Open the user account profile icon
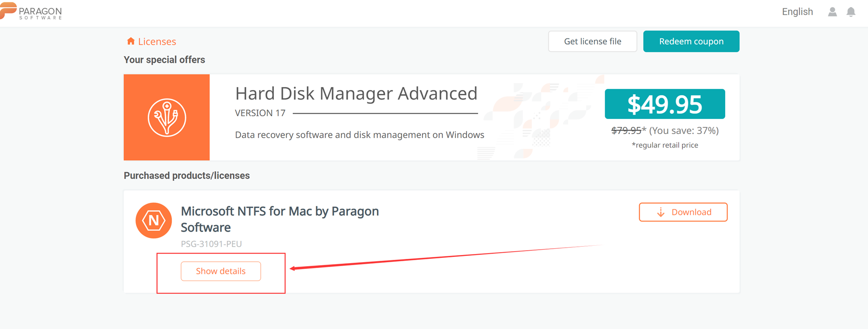The height and width of the screenshot is (329, 868). 832,12
